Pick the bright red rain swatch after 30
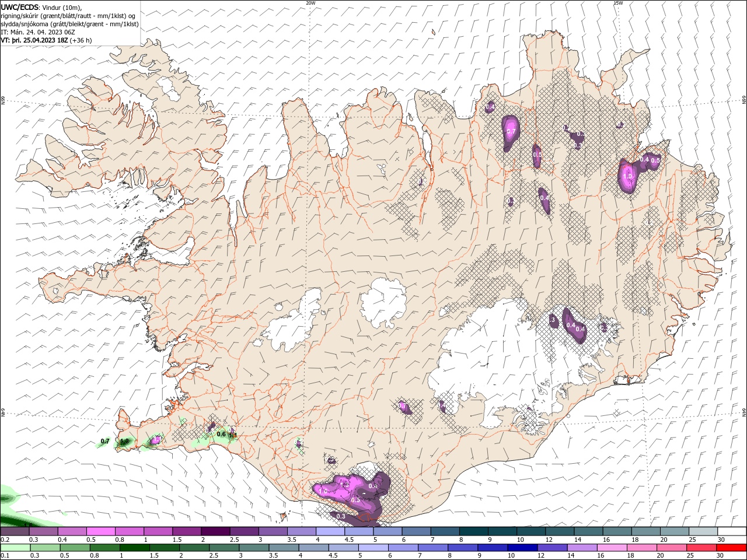Viewport: 747px width, 560px height. coord(731,548)
